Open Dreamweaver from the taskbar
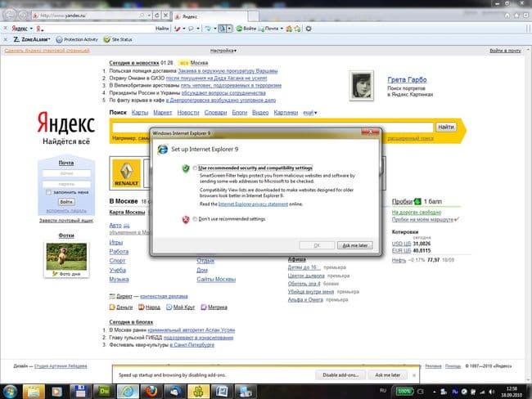Viewport: 532px width, 399px height. [x=104, y=392]
